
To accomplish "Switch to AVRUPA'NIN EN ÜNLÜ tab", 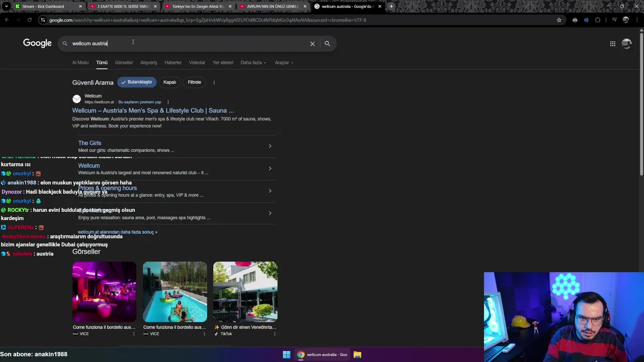I will (x=272, y=7).
